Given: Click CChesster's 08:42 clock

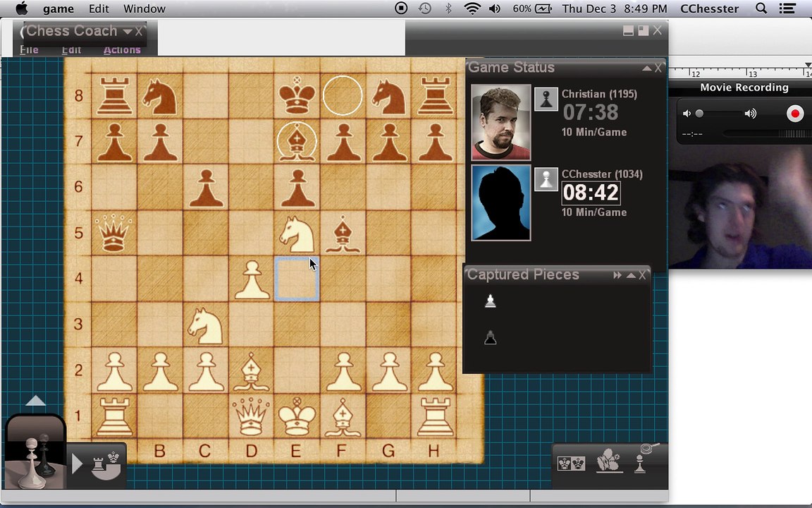Looking at the screenshot, I should (x=591, y=193).
